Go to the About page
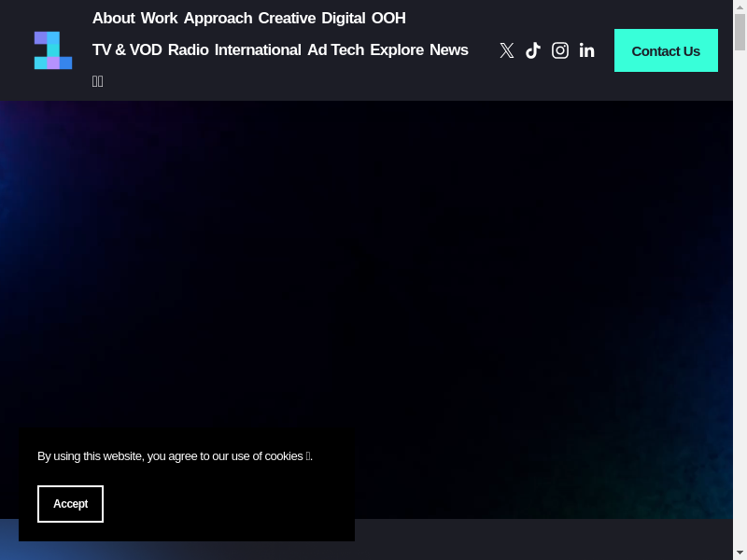Image resolution: width=747 pixels, height=560 pixels. pos(113,18)
